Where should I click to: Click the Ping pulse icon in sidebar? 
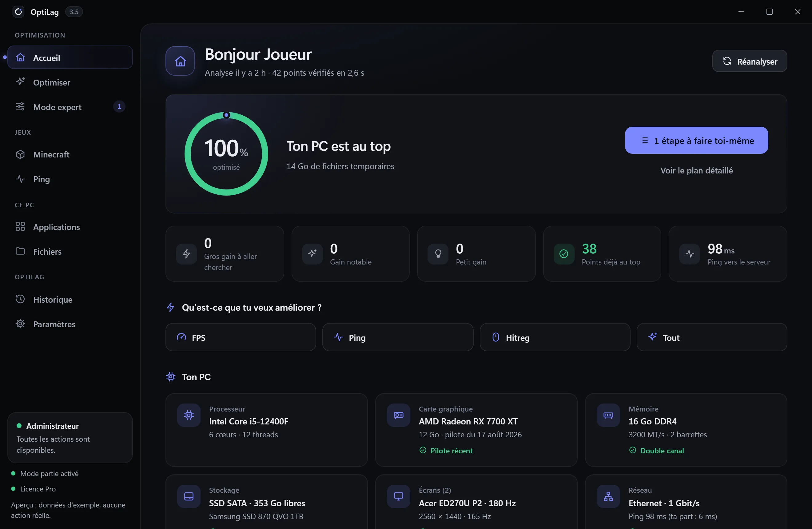pyautogui.click(x=20, y=179)
